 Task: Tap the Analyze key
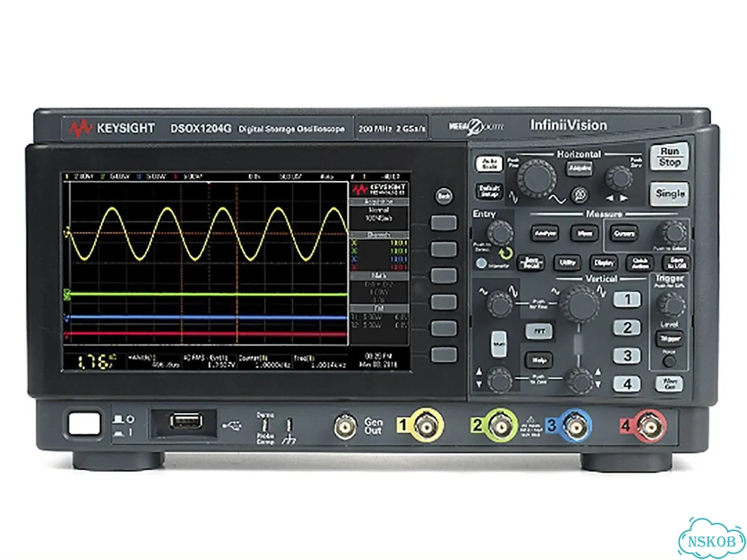[544, 234]
